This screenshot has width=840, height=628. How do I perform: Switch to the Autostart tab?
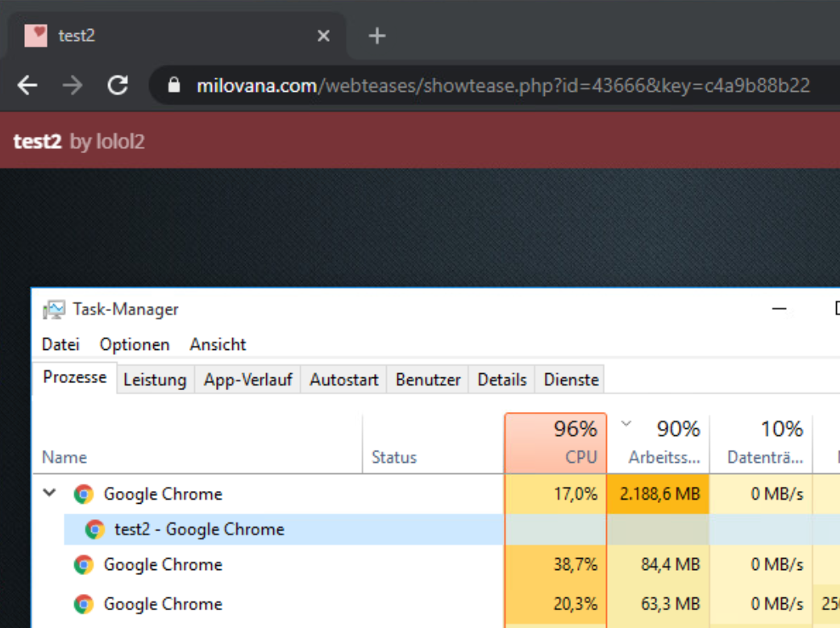(343, 380)
